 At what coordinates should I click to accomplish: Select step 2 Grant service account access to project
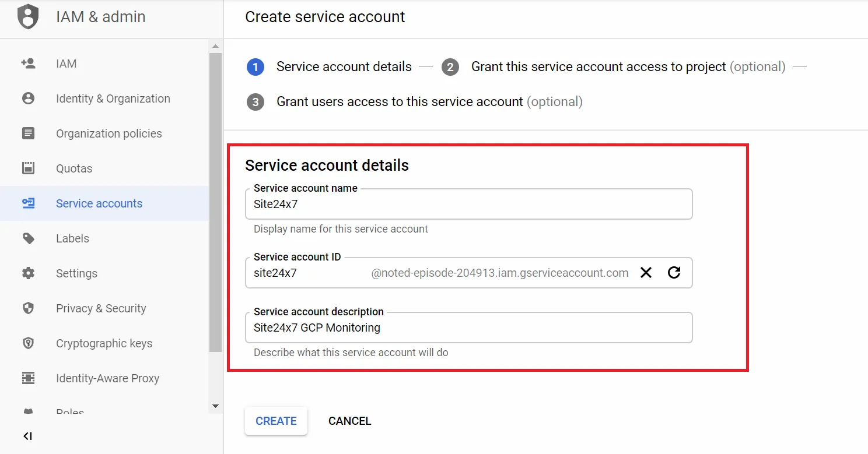click(x=614, y=67)
